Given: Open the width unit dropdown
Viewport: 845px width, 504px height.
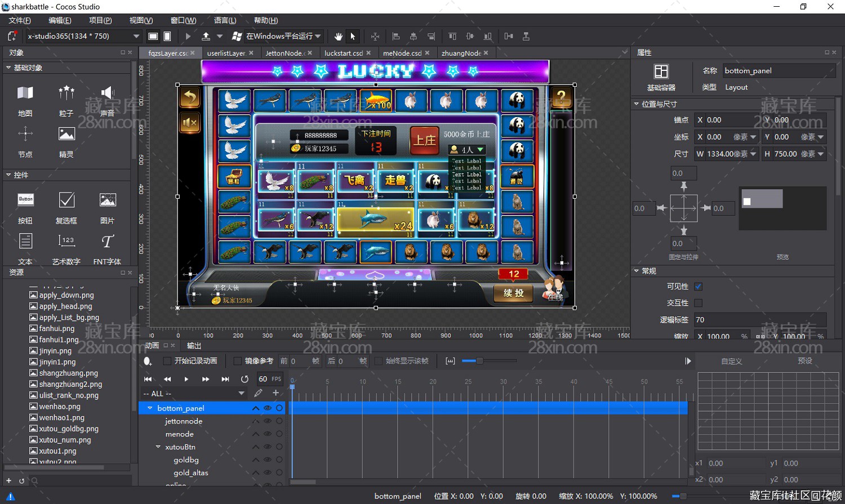Looking at the screenshot, I should [x=753, y=154].
